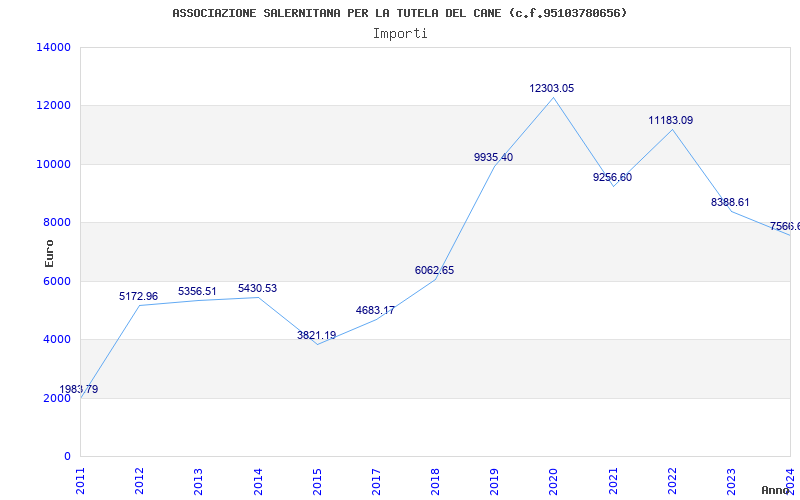Click the 14000 y-axis tick label
The height and width of the screenshot is (500, 800).
tap(53, 47)
